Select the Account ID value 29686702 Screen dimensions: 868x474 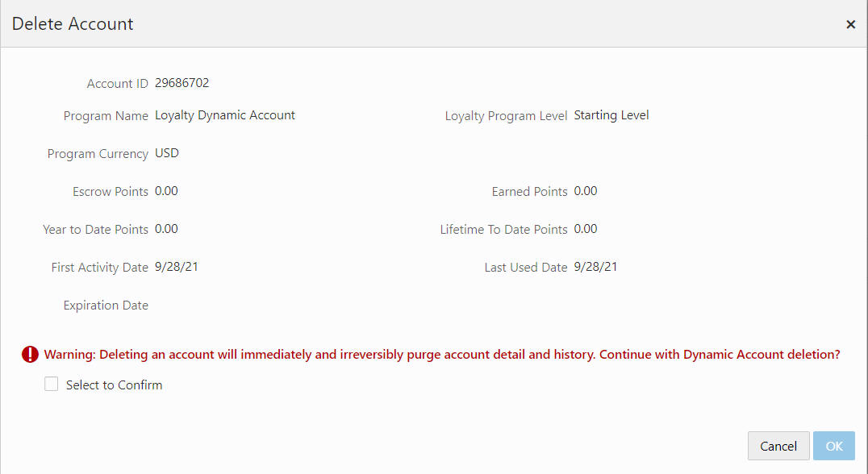pos(182,83)
